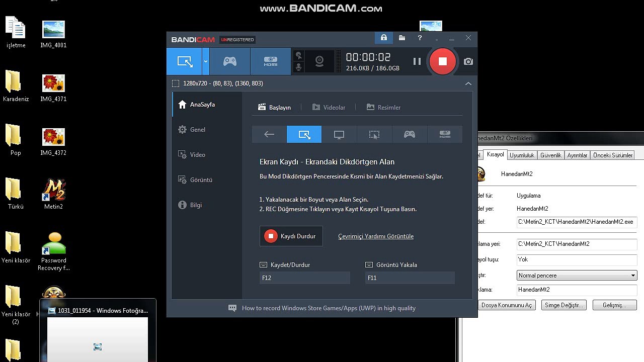Stop recording with the red round button
Image resolution: width=644 pixels, height=362 pixels.
pos(442,61)
